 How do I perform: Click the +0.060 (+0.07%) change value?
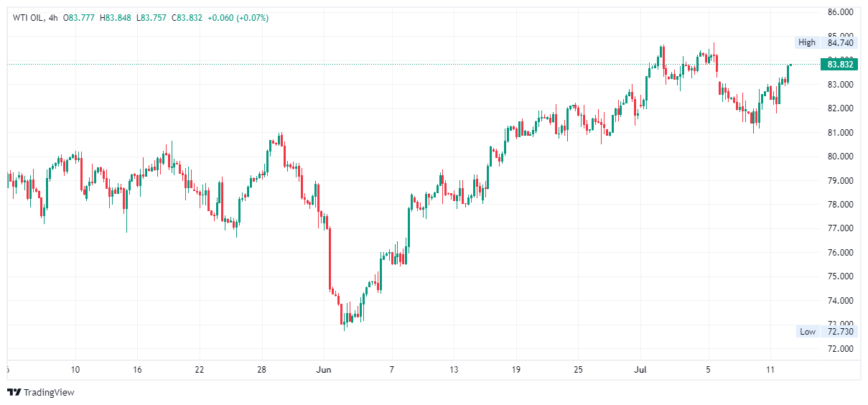coord(238,18)
